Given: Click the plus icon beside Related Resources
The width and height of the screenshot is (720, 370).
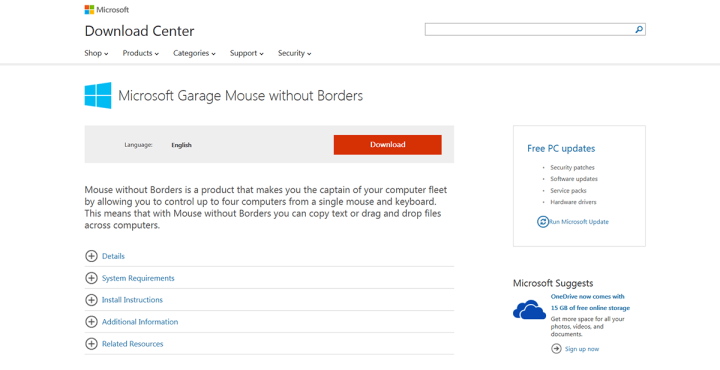Looking at the screenshot, I should coord(91,343).
